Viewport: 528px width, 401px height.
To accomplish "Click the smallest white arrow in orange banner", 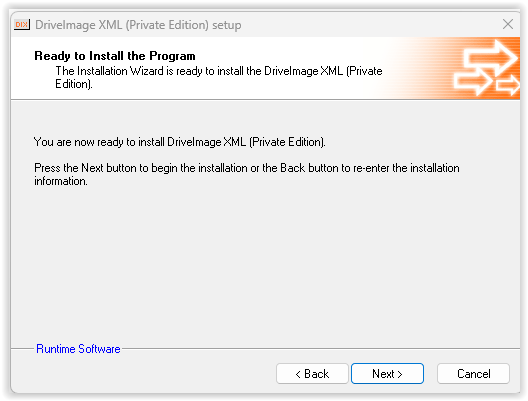I will (508, 85).
